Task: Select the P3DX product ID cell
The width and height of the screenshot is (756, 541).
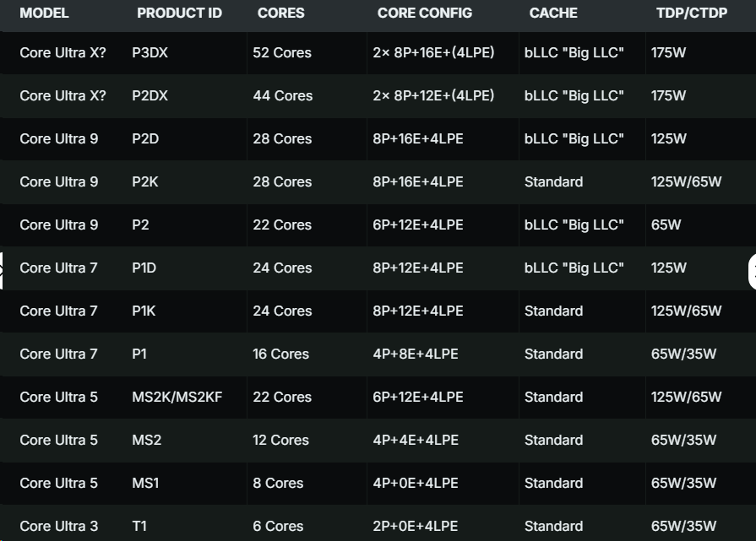Action: [150, 52]
